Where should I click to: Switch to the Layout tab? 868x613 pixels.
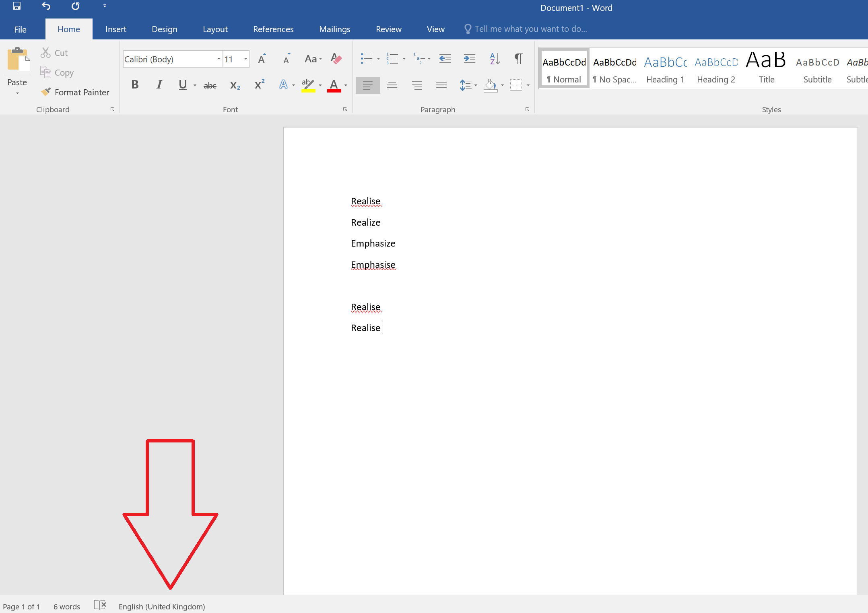[x=215, y=29]
